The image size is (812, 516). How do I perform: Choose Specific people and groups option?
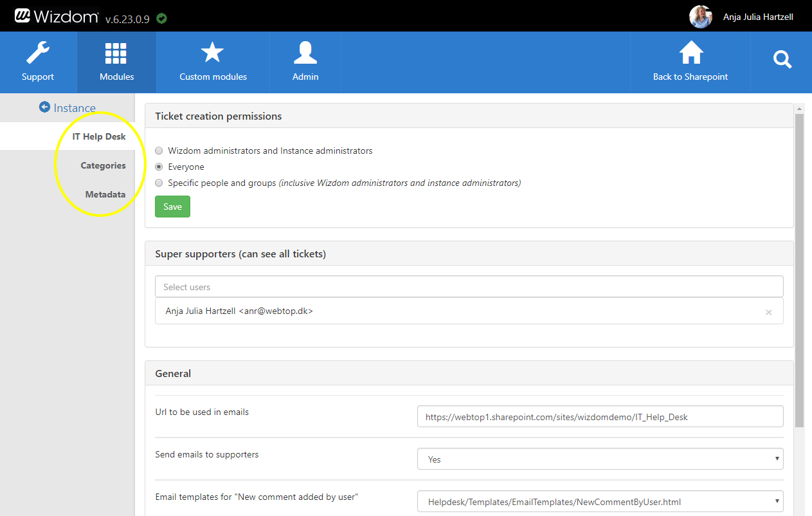coord(159,183)
